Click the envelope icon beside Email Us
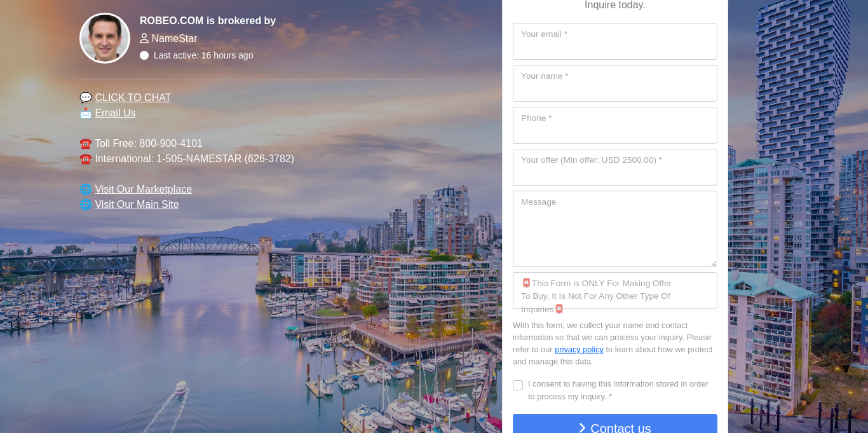868x433 pixels. coord(86,113)
